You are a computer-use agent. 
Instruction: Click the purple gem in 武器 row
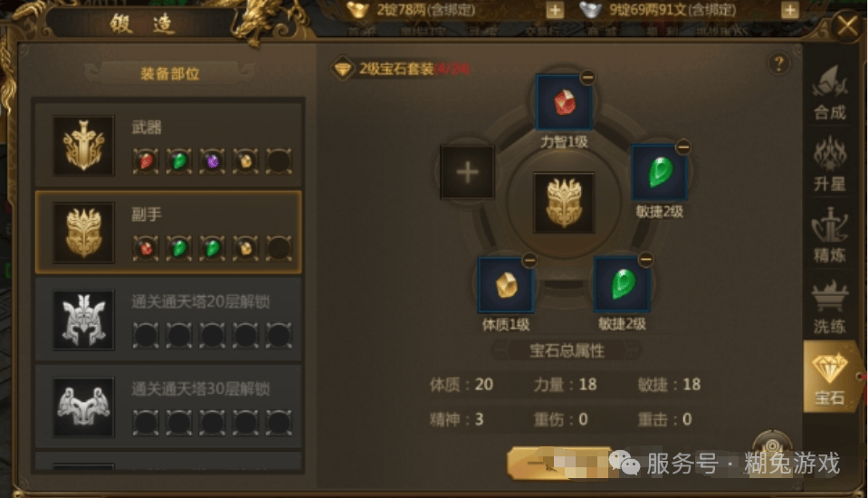(x=213, y=161)
